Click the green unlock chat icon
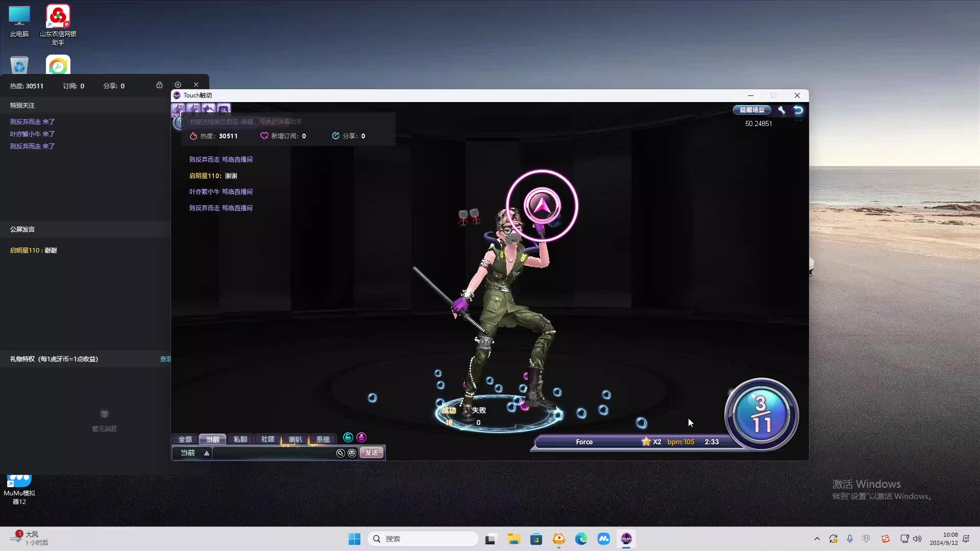The height and width of the screenshot is (551, 980). point(348,437)
